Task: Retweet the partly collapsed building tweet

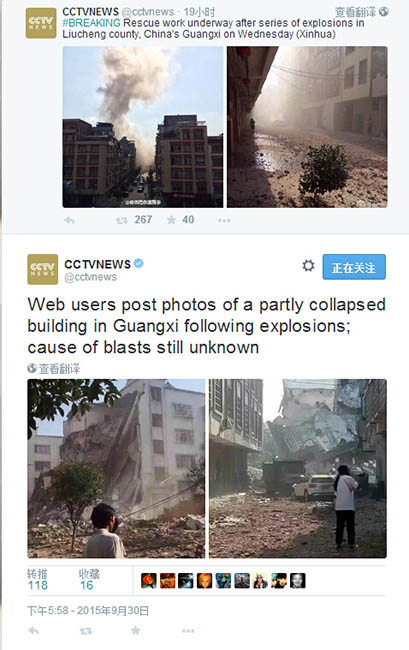Action: (x=86, y=631)
